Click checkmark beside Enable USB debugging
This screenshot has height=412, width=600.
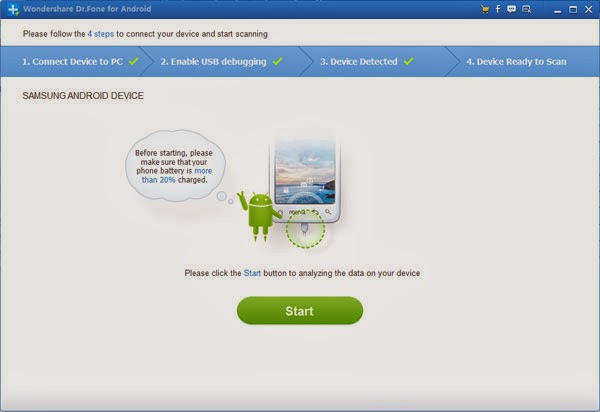pos(277,61)
